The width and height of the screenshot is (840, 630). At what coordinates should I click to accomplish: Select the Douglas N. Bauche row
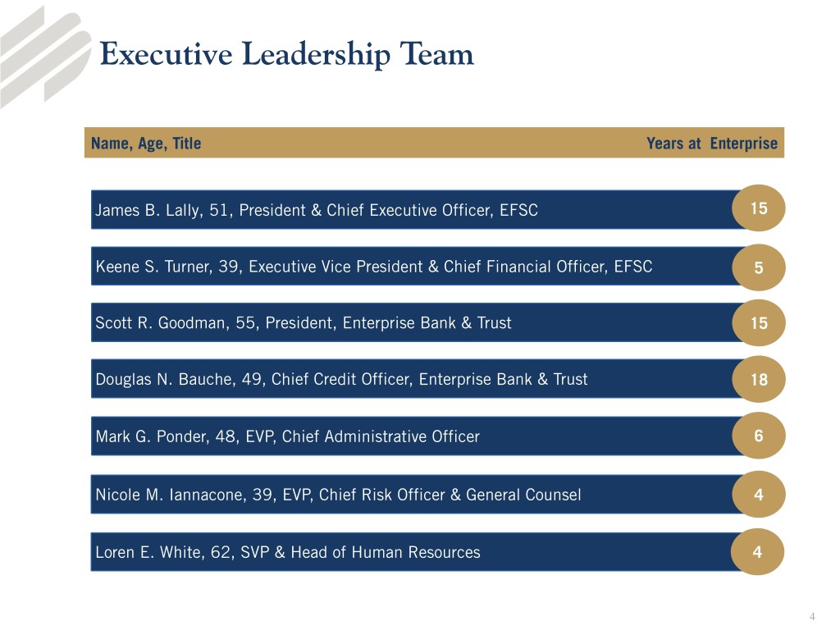[410, 379]
